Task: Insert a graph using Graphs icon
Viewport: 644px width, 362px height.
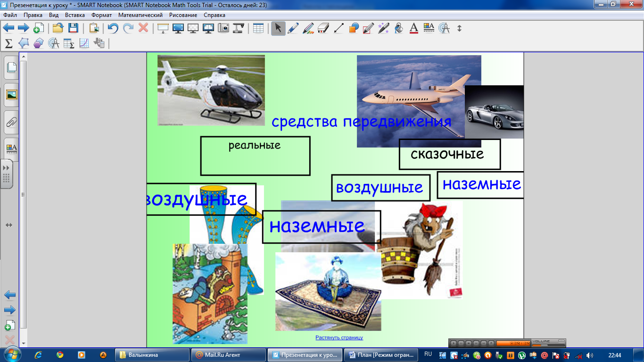Action: [x=84, y=43]
